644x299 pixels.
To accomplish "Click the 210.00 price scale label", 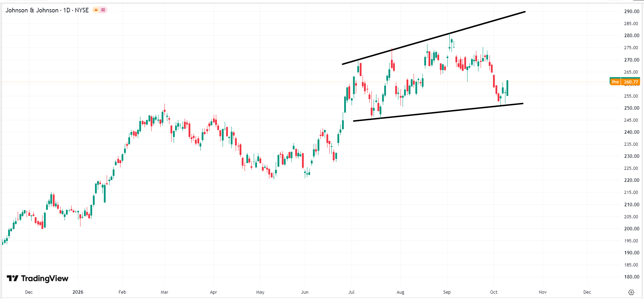I will pyautogui.click(x=632, y=205).
